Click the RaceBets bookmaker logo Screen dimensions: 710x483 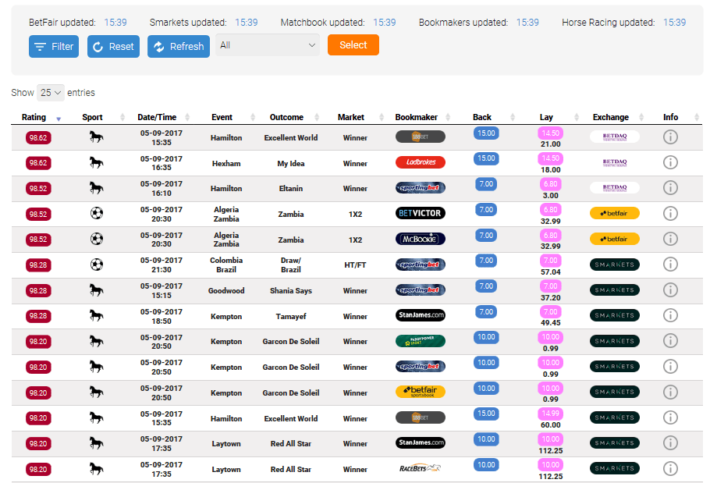coord(420,468)
